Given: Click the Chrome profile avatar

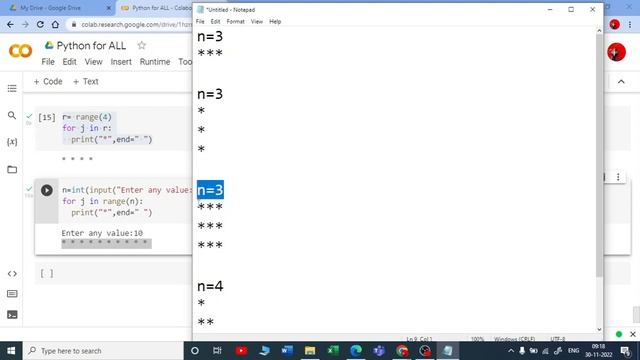Looking at the screenshot, I should [615, 24].
